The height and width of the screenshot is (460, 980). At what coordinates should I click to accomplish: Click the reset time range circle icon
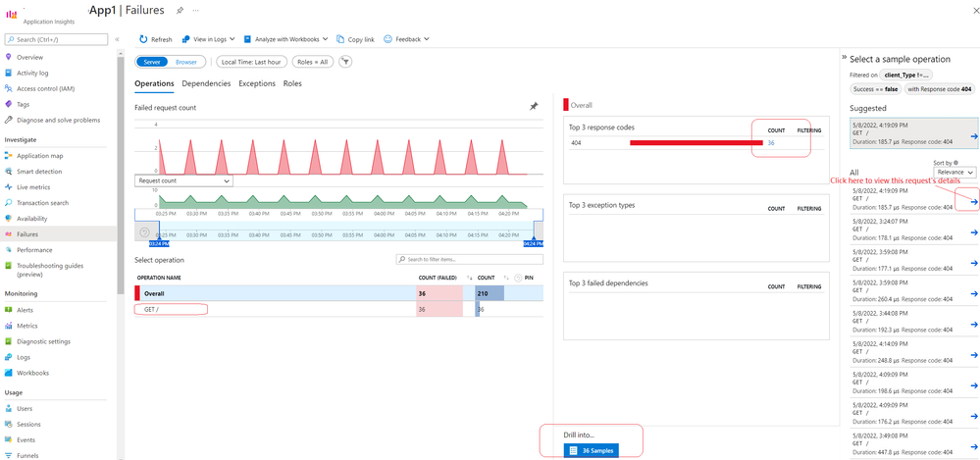[x=144, y=231]
